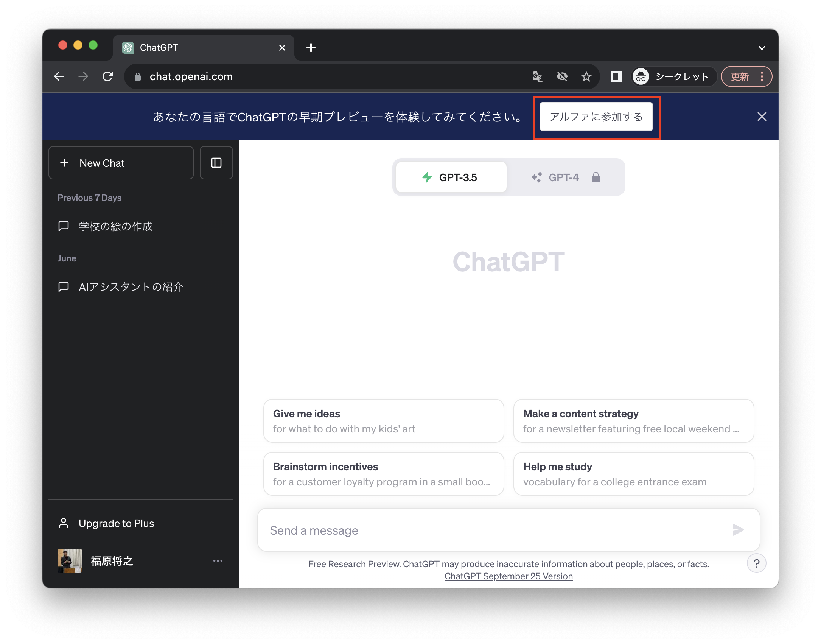Open the help question mark icon
Screen dimensions: 821x644
(757, 563)
